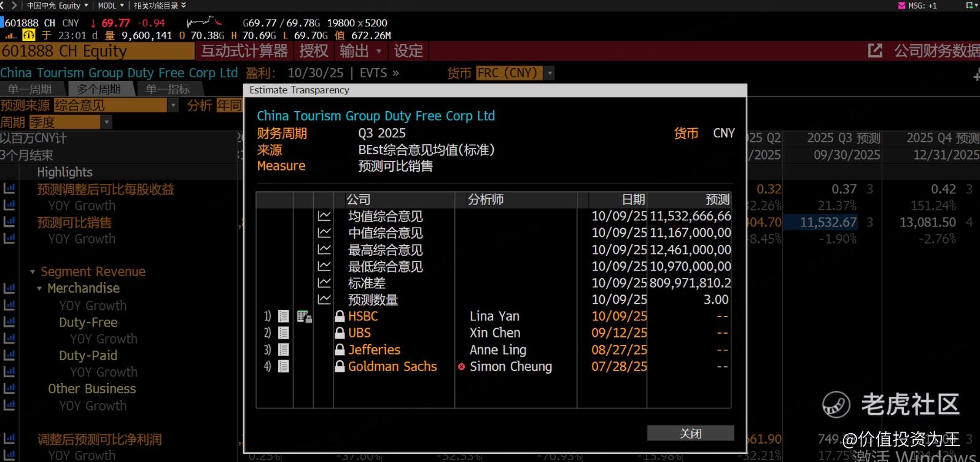Viewport: 980px width, 462px height.
Task: Open the spreadsheet icon in HSBC row
Action: tap(304, 316)
